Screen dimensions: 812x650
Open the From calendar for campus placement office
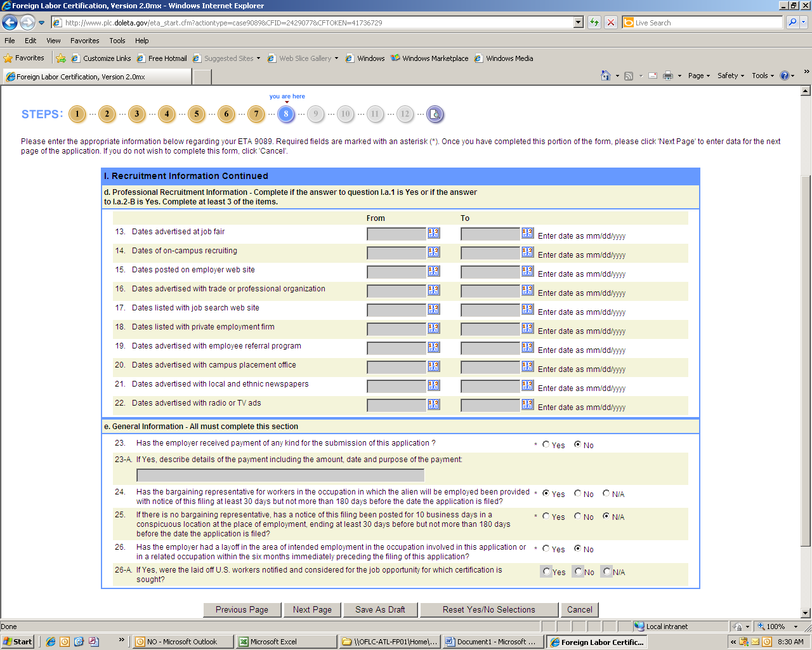click(434, 366)
